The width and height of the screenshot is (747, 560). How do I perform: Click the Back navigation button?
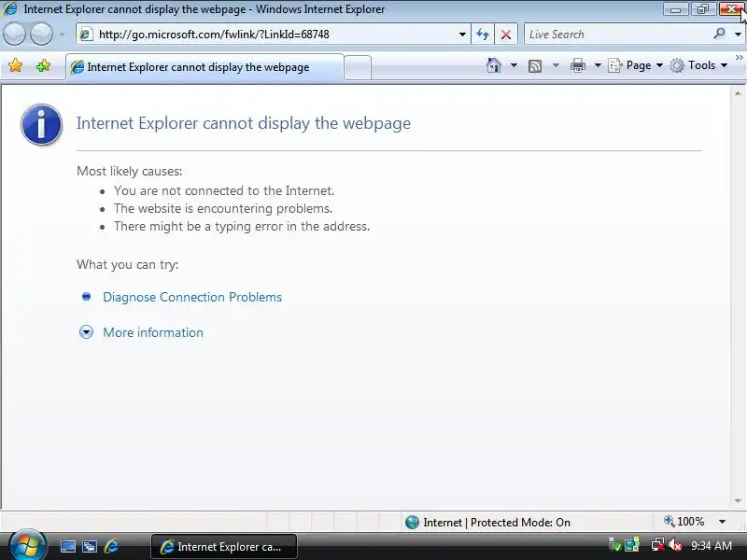[15, 35]
